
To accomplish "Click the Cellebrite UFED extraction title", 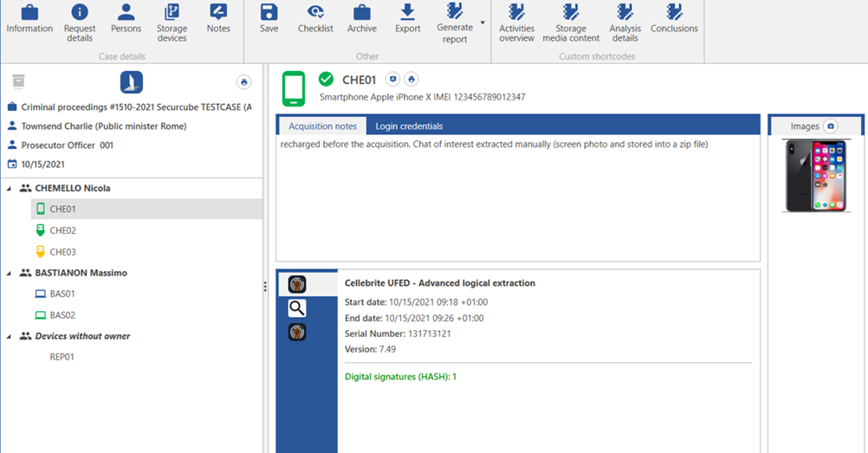I will pos(439,283).
